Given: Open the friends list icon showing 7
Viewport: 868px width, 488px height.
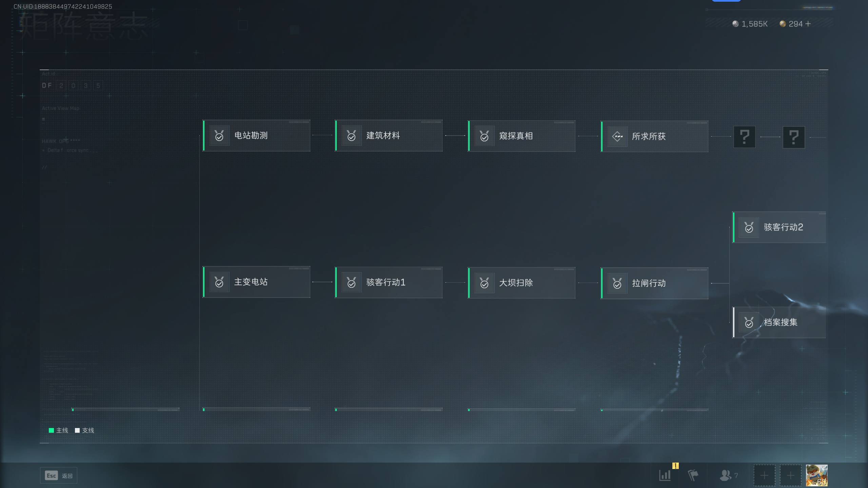Looking at the screenshot, I should click(728, 475).
